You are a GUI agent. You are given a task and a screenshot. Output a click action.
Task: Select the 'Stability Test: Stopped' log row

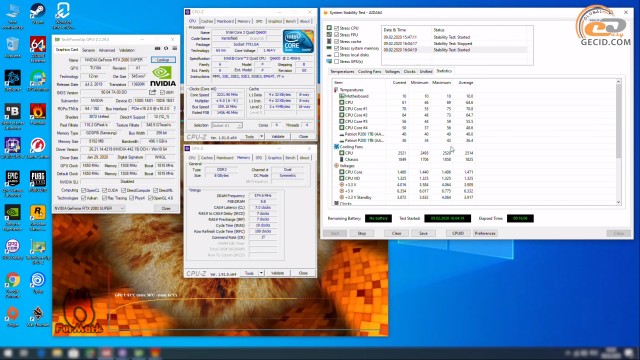coord(454,43)
